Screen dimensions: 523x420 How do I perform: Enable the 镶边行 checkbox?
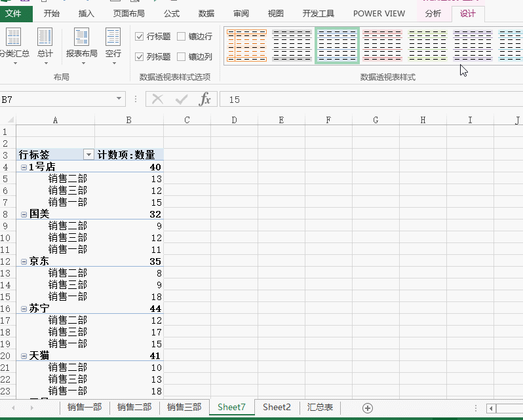(x=182, y=37)
